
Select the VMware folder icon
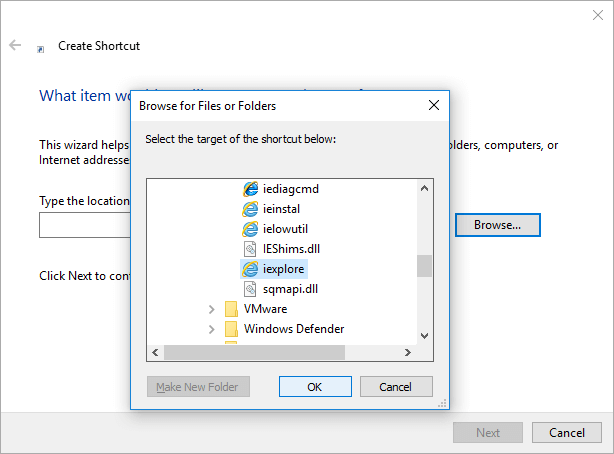click(231, 309)
